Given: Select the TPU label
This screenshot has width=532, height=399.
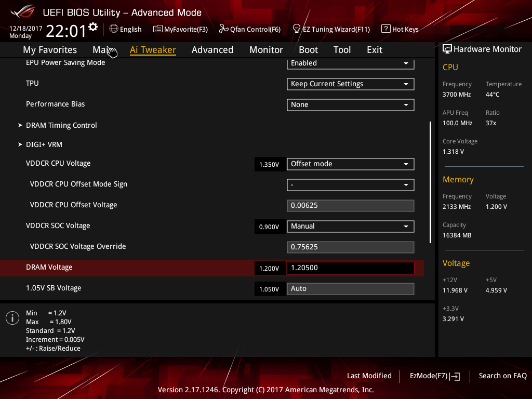Looking at the screenshot, I should pyautogui.click(x=32, y=84).
